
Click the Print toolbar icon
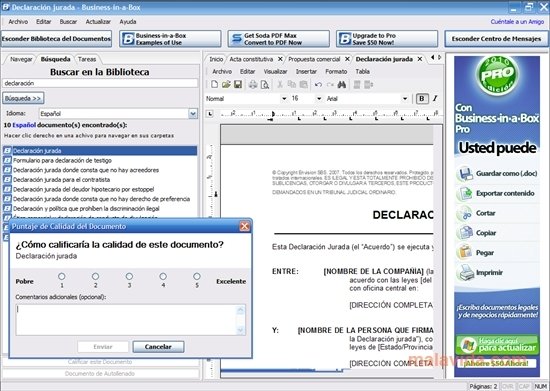(253, 85)
